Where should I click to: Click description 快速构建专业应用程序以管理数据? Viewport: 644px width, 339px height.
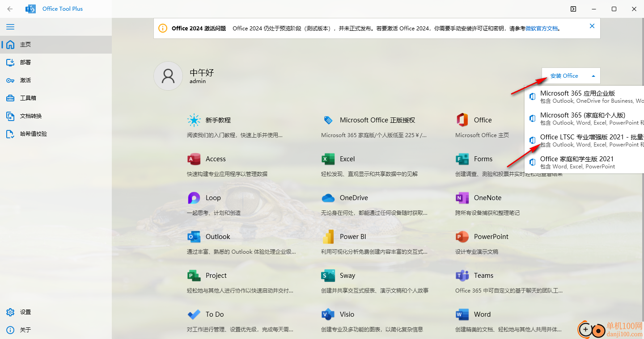tap(227, 174)
